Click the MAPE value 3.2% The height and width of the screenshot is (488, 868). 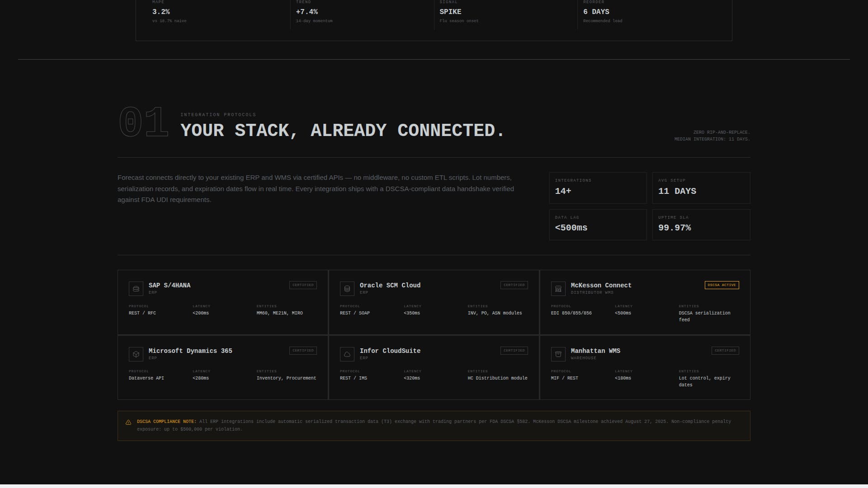161,12
